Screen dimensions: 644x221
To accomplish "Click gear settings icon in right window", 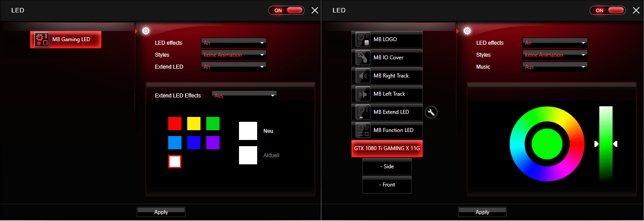I will (467, 31).
